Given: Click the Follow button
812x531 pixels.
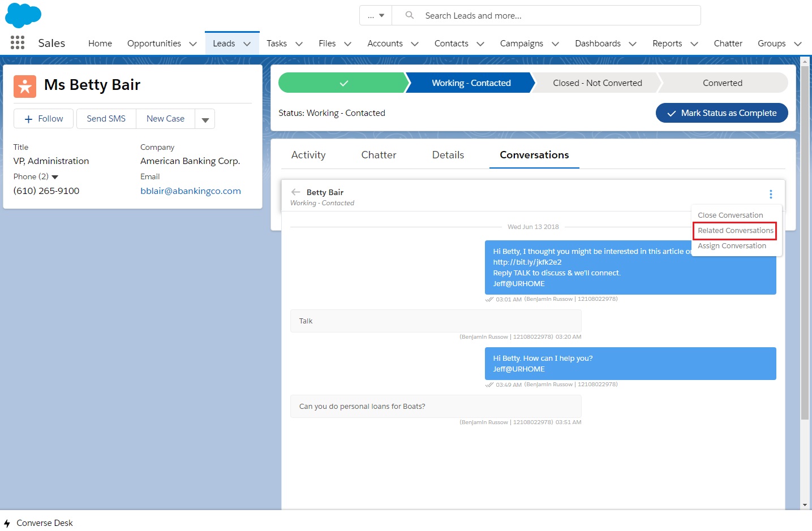Looking at the screenshot, I should (x=44, y=119).
